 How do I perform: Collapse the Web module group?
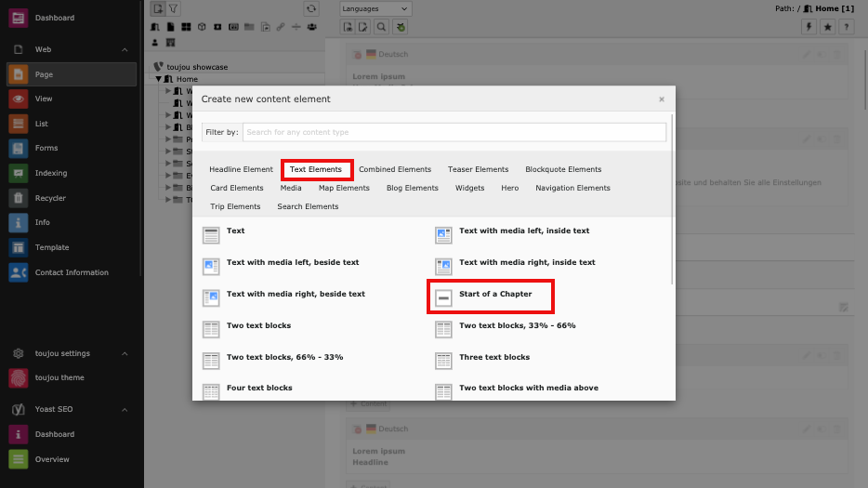[x=125, y=49]
